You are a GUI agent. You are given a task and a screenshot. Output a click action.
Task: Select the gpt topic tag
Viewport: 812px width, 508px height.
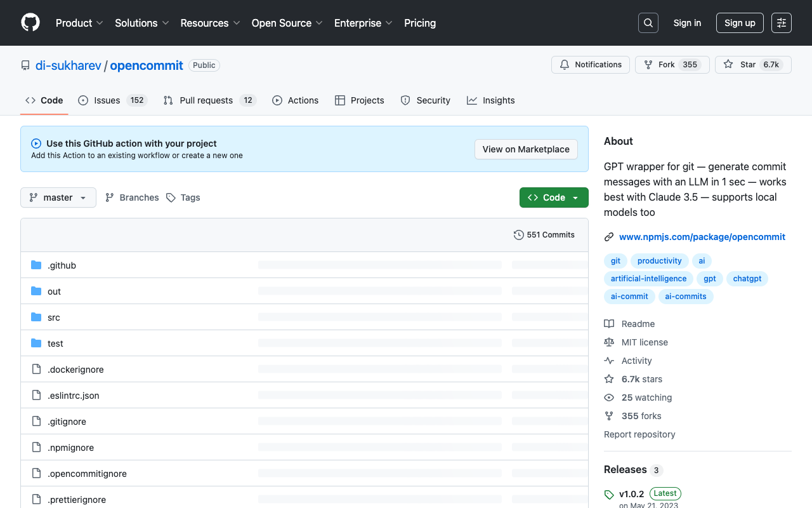[x=710, y=279]
